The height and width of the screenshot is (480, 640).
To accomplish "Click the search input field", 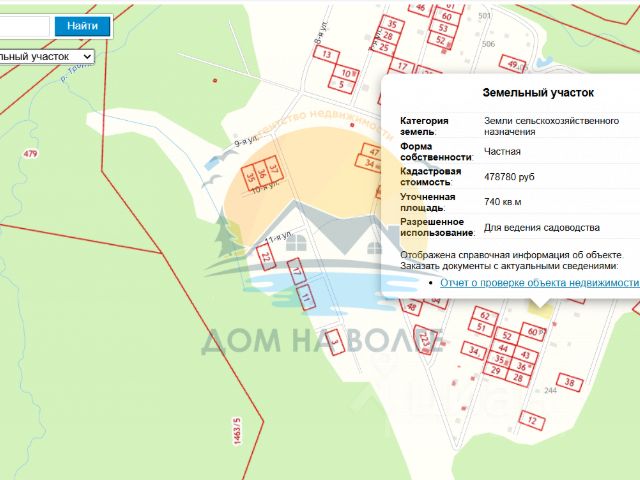I will (x=24, y=26).
